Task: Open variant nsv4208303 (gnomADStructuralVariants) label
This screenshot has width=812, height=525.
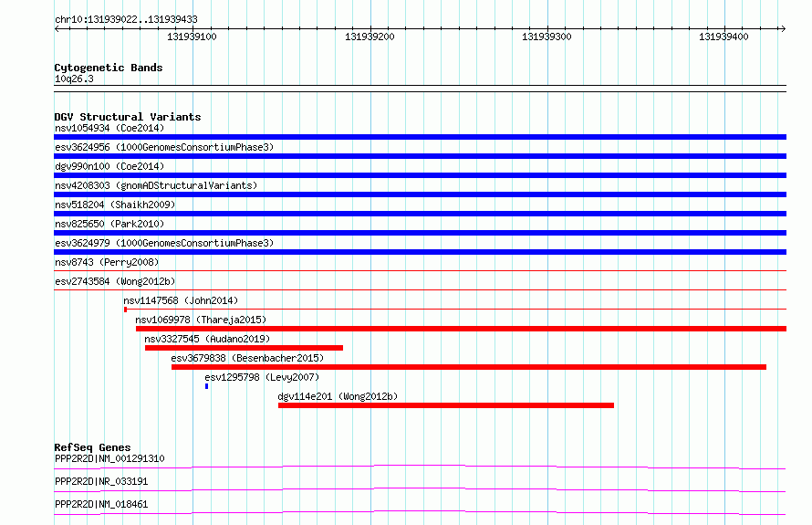Action: [156, 185]
